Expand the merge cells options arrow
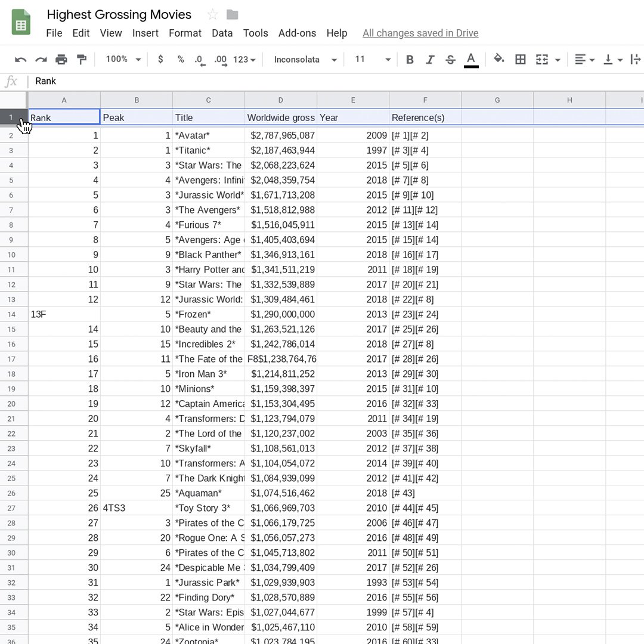Image resolution: width=644 pixels, height=644 pixels. point(558,60)
